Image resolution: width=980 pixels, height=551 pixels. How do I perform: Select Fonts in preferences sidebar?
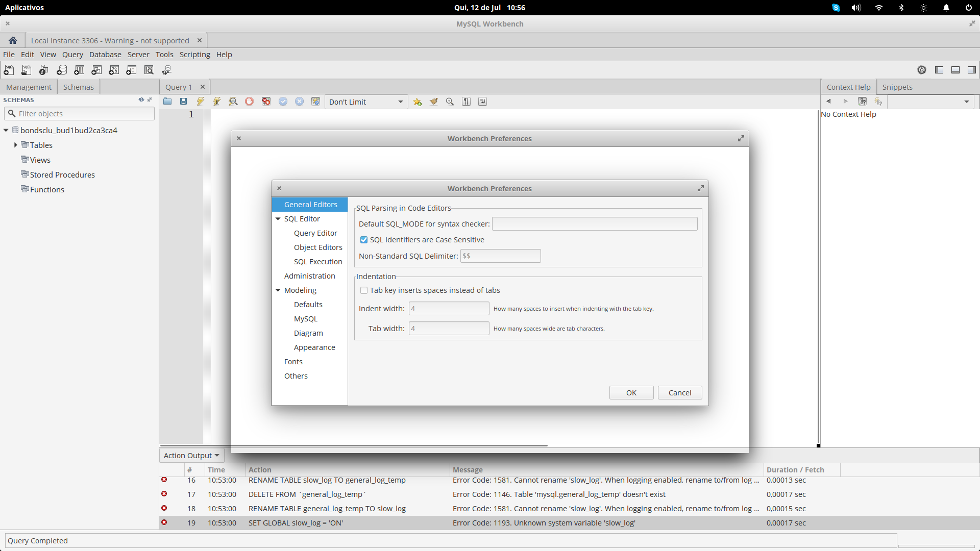click(x=293, y=362)
